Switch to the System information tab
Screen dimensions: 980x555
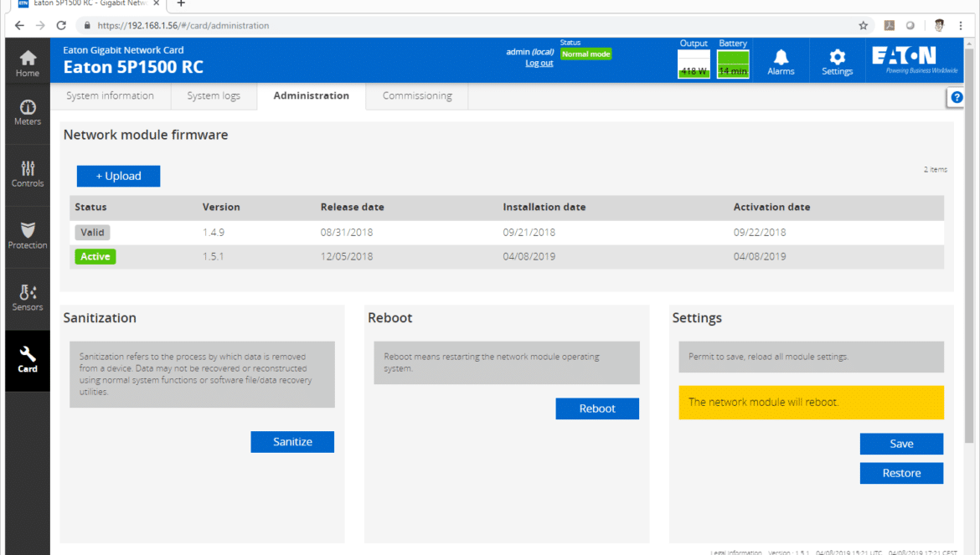pyautogui.click(x=110, y=95)
